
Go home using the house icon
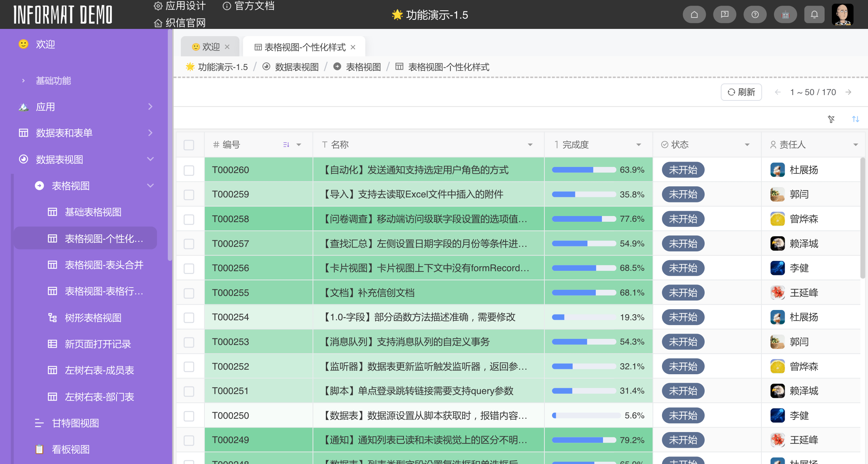pyautogui.click(x=694, y=14)
